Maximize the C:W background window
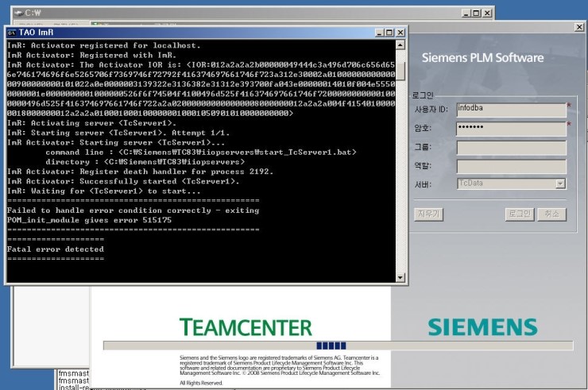Screen dimensions: 588x390 (476, 14)
